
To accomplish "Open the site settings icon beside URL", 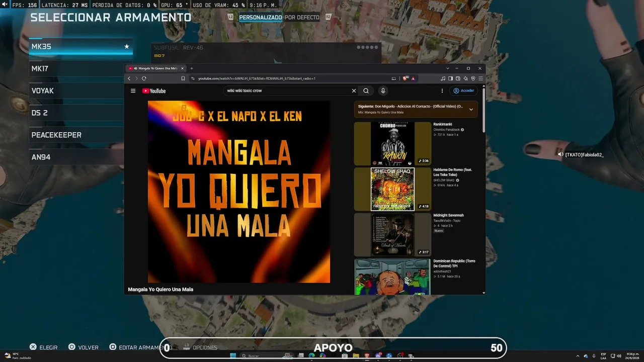I will point(193,78).
